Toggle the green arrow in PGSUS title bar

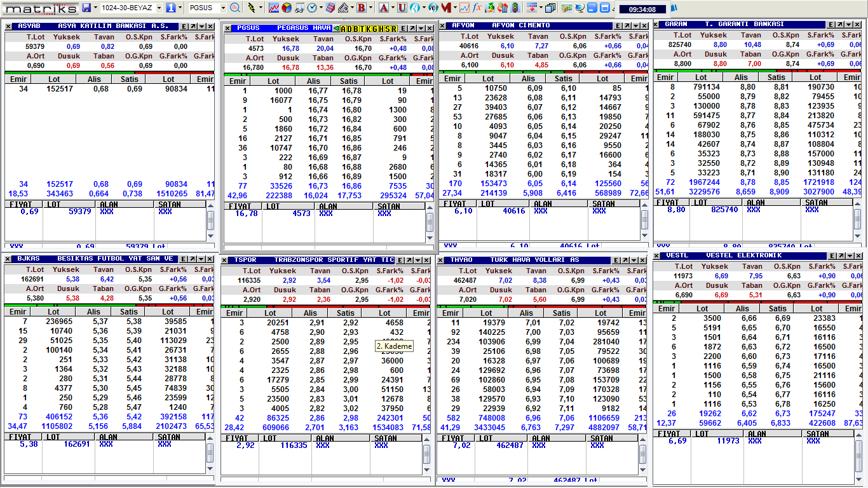click(336, 29)
